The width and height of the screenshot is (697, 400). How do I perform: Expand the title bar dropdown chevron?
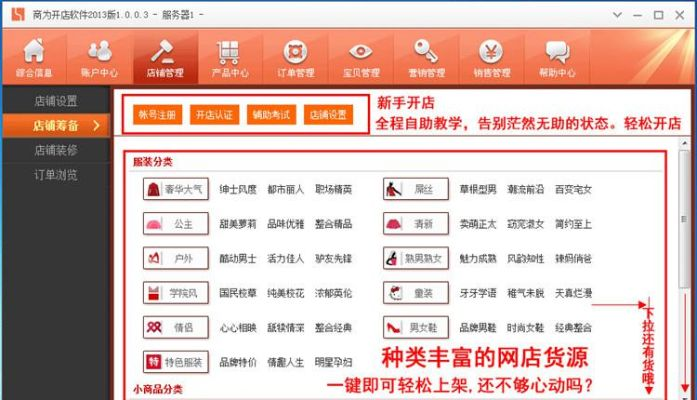[617, 15]
